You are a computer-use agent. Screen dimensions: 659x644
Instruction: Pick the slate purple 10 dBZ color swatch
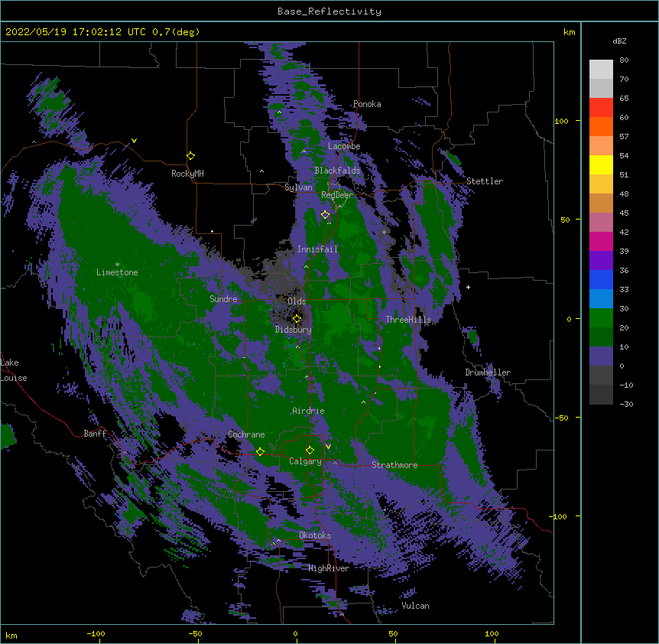[x=601, y=356]
